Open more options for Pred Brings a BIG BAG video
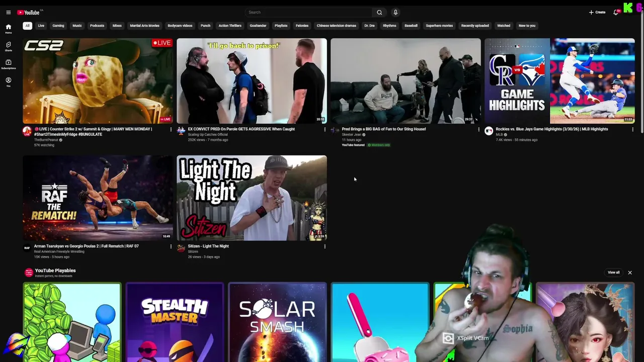644x362 pixels. point(478,129)
